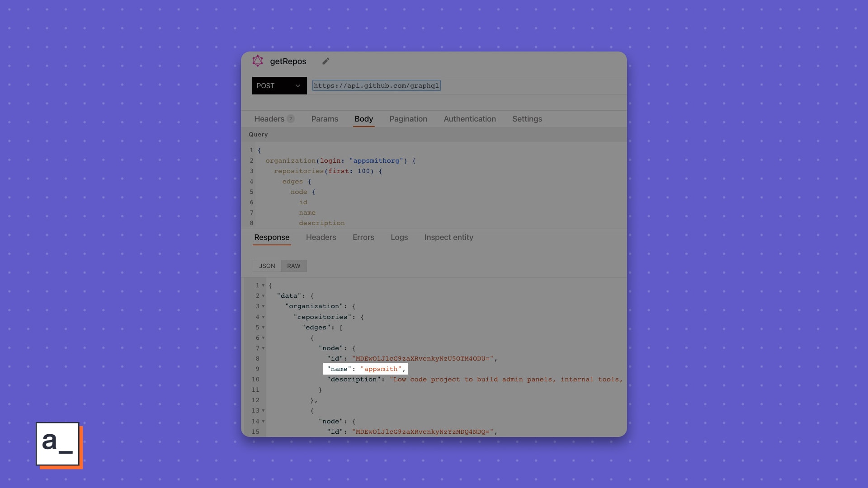Click the 'Query' section label
This screenshot has height=488, width=868.
coord(258,135)
